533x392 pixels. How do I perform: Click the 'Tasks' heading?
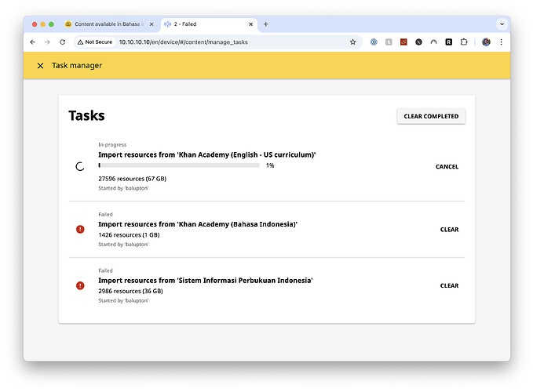pyautogui.click(x=86, y=115)
